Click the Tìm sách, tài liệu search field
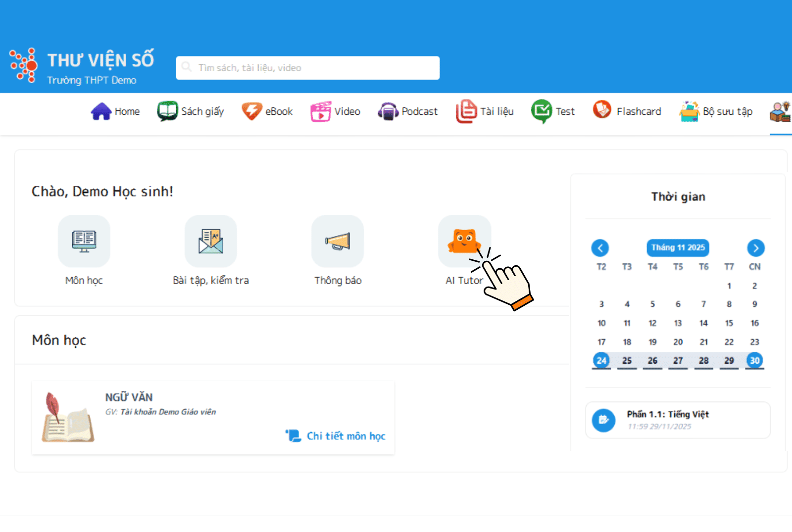The height and width of the screenshot is (532, 792). (307, 68)
